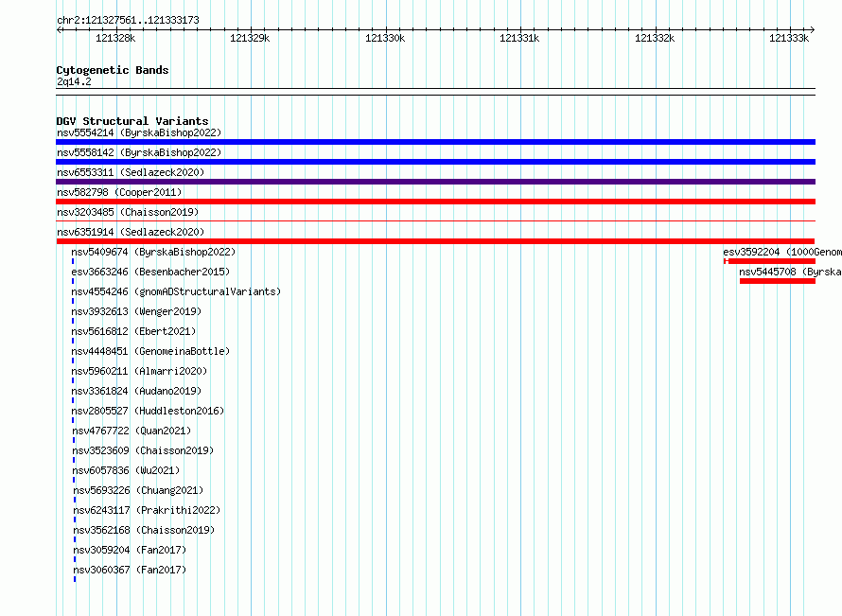Open nsv3361824 (Audano2019) variant
Screen dimensions: 842x616
tap(136, 391)
